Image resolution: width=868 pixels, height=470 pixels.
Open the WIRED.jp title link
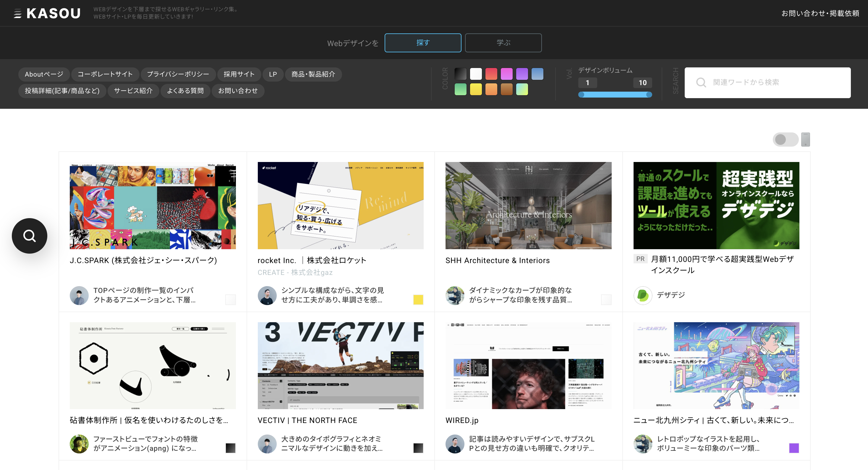coord(462,420)
